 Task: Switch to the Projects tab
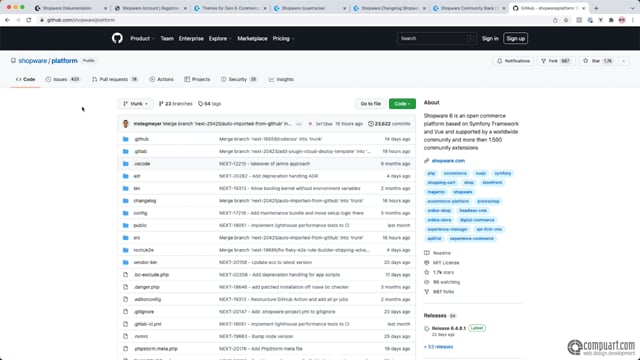pyautogui.click(x=197, y=79)
